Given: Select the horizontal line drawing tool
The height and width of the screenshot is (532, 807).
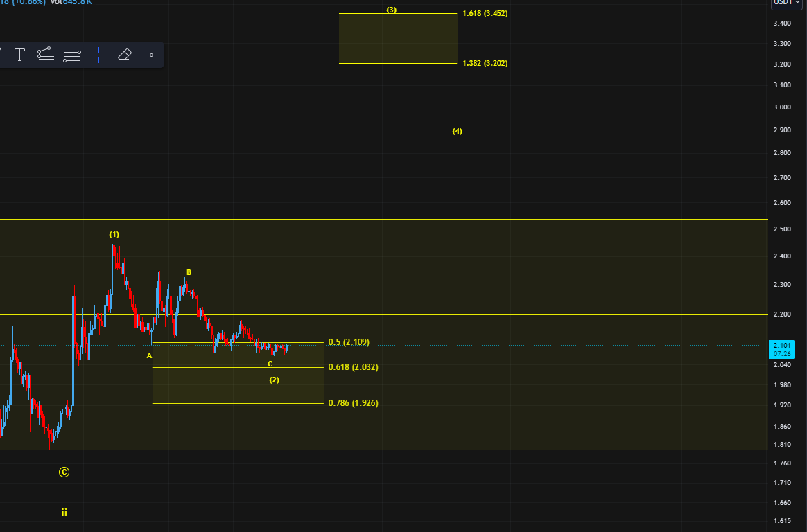Looking at the screenshot, I should coord(151,55).
